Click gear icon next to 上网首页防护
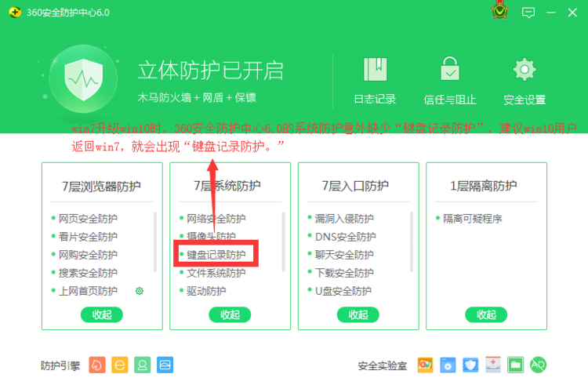Screen dimensions: 588x392 tap(140, 291)
